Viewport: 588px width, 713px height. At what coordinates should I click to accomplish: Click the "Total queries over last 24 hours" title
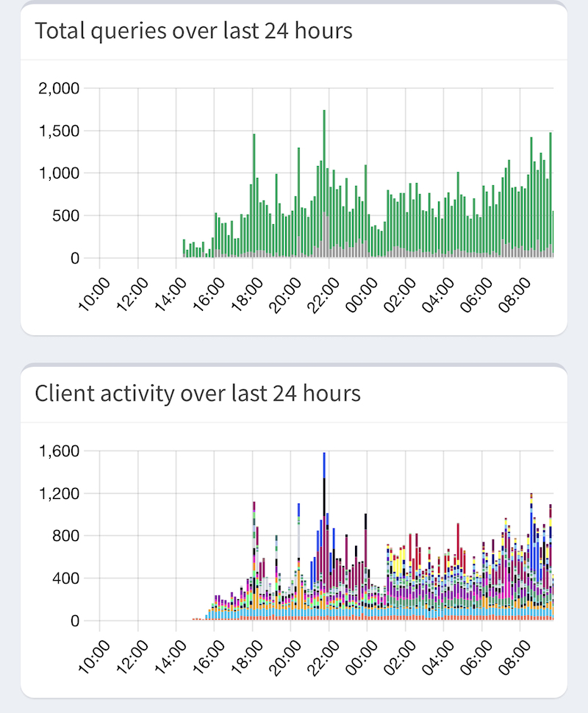pyautogui.click(x=194, y=31)
